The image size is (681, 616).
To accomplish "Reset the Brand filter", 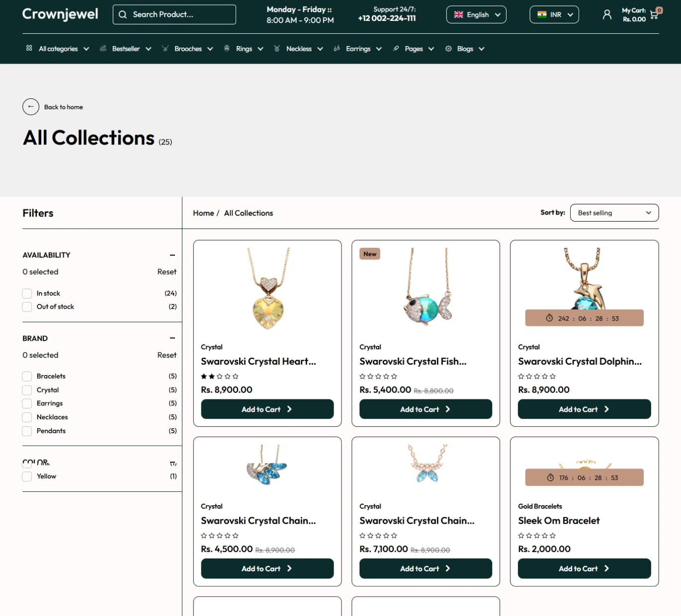I will coord(167,355).
